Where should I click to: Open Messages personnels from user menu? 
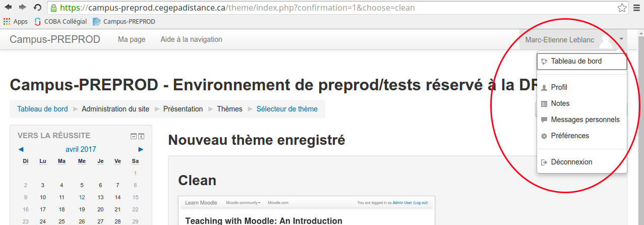[x=585, y=120]
